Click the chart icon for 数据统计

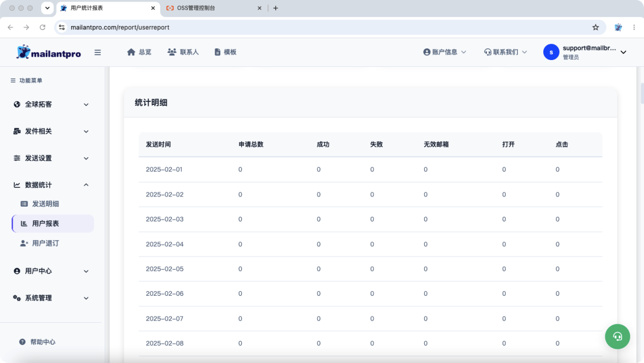[x=17, y=185]
